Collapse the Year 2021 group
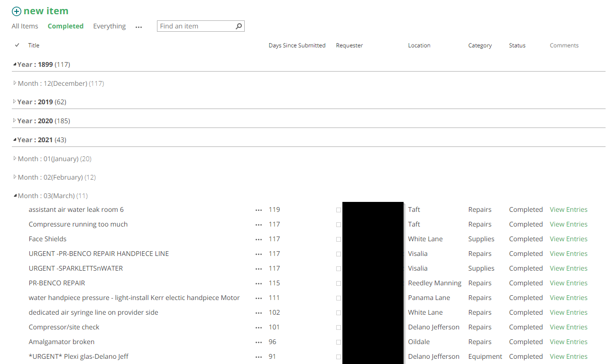Viewport: 607px width, 364px height. pos(15,139)
